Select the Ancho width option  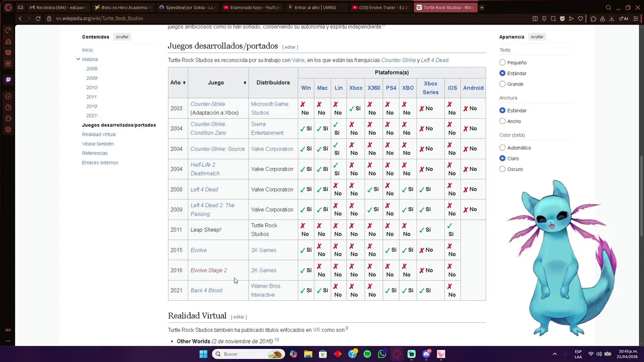coord(502,121)
